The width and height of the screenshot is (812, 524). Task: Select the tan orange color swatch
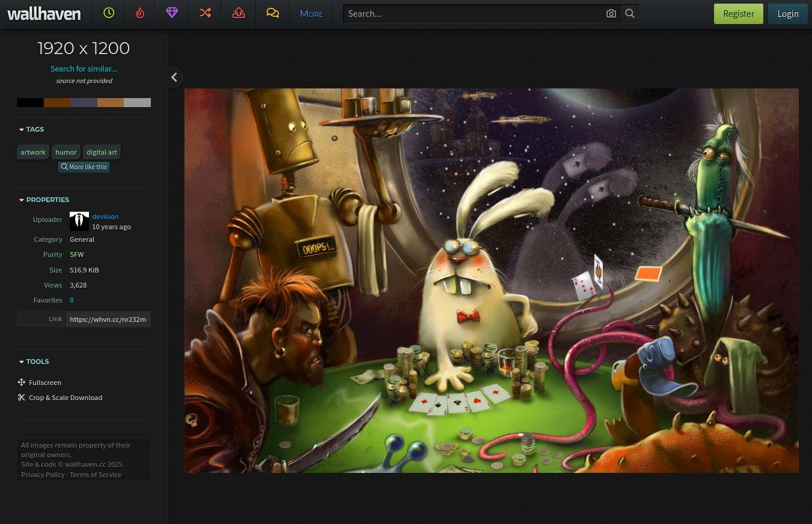click(111, 102)
